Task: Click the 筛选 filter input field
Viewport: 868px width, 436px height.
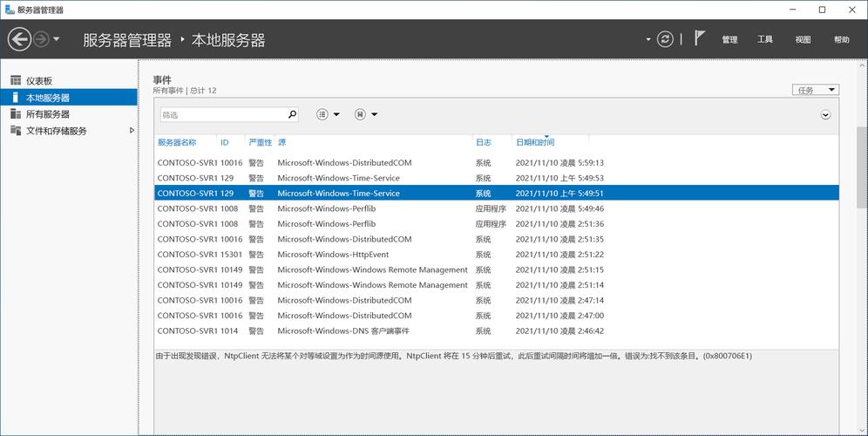Action: pos(223,114)
